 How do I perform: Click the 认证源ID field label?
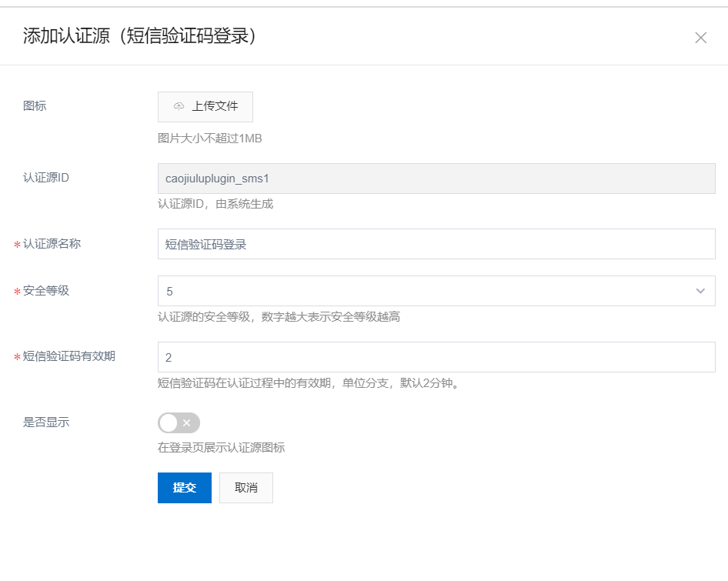pyautogui.click(x=47, y=178)
